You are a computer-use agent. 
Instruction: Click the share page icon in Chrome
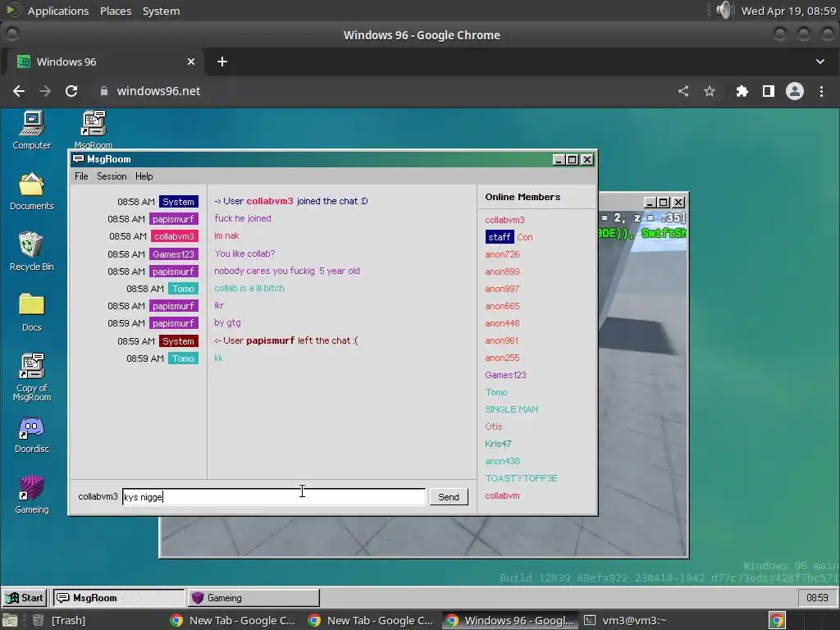tap(683, 91)
